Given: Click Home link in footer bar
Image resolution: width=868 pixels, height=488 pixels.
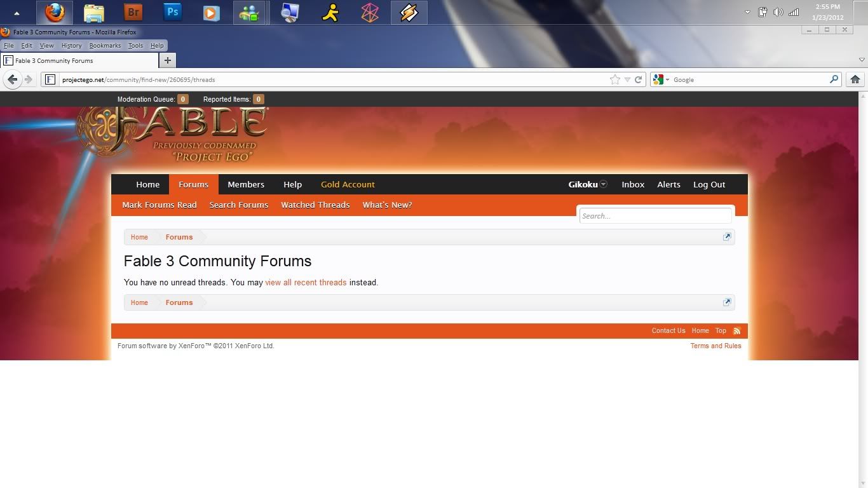Looking at the screenshot, I should tap(700, 330).
